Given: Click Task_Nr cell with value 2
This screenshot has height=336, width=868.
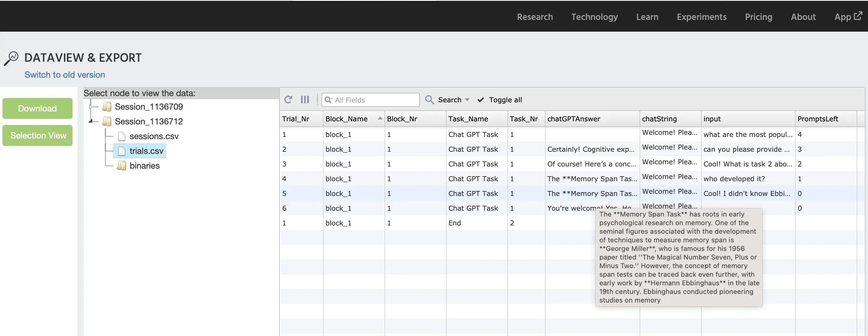Looking at the screenshot, I should [x=526, y=223].
